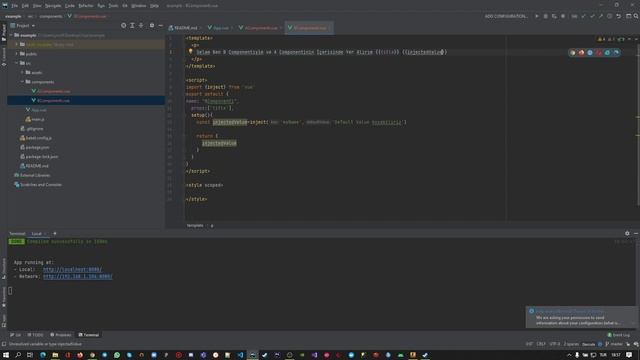Click Windows taskbar search icon

tap(18, 355)
